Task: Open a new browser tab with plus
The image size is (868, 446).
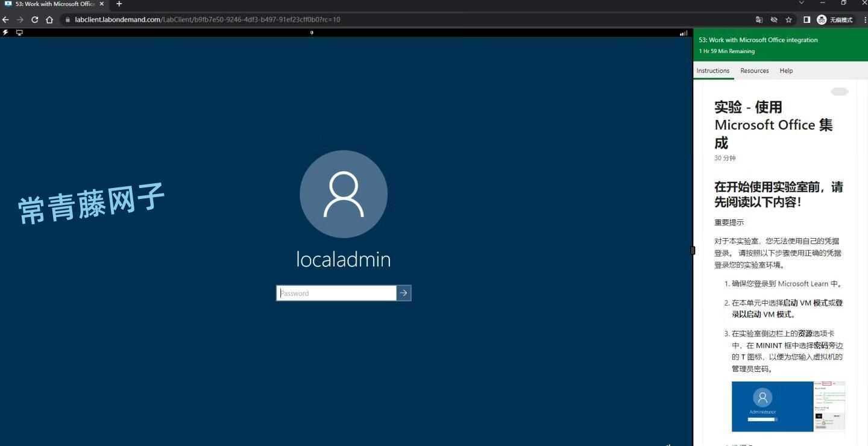Action: click(x=119, y=4)
